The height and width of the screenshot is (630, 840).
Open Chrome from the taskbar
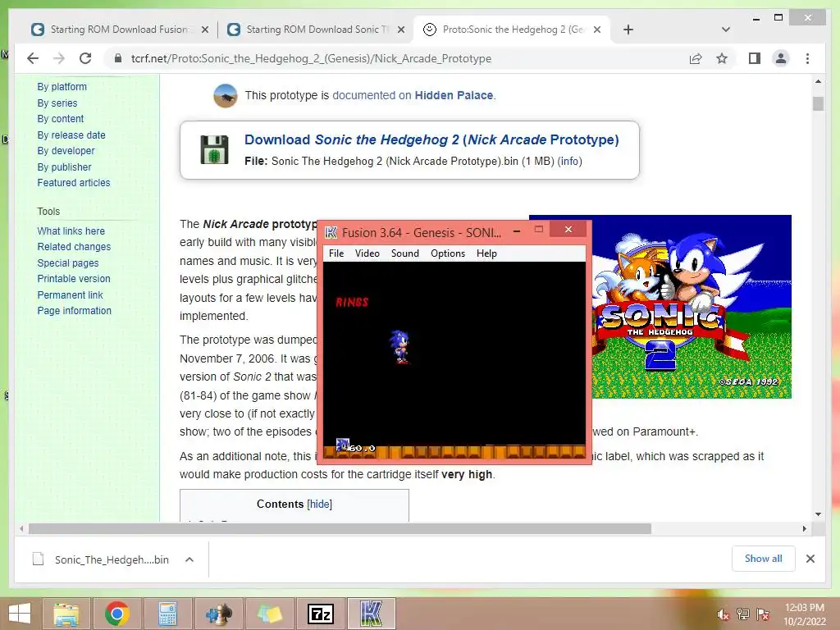116,614
